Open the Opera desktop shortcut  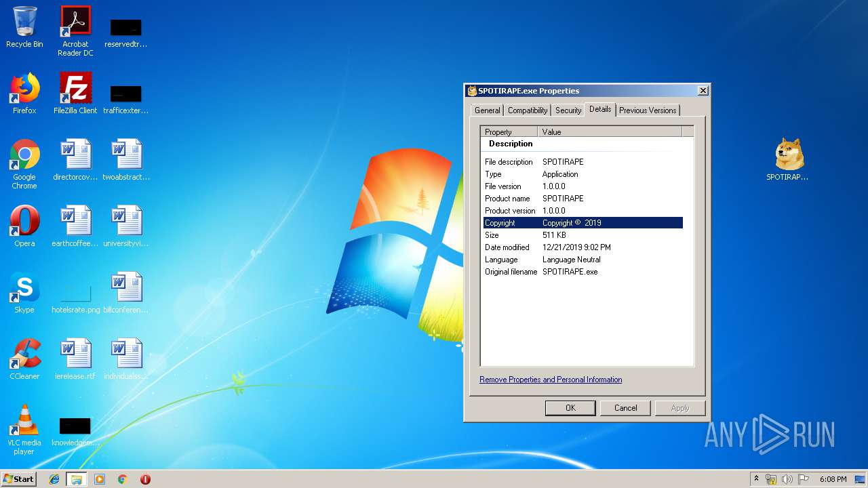coord(24,226)
